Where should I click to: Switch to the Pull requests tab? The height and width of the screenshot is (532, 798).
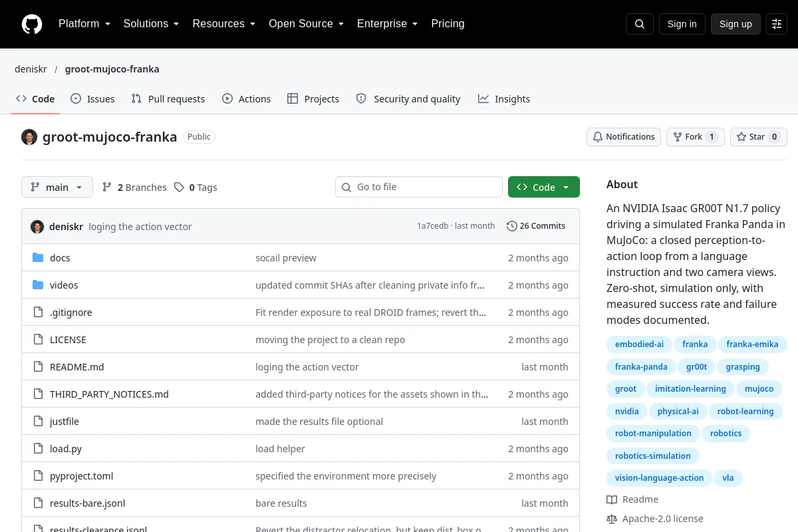click(x=168, y=99)
